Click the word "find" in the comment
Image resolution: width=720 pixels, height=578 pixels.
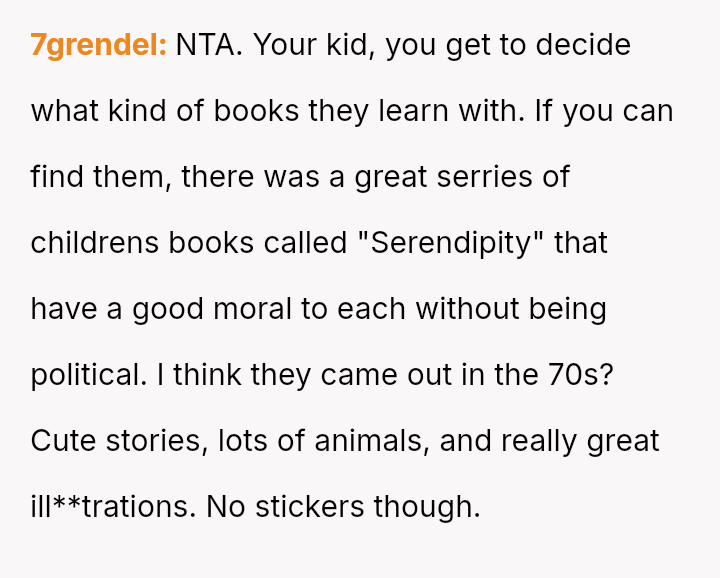pyautogui.click(x=57, y=178)
